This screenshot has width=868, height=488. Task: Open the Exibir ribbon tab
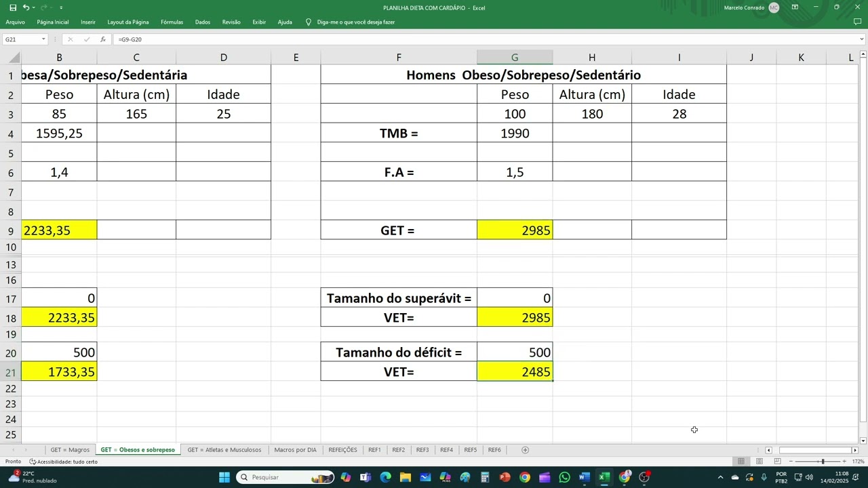259,22
